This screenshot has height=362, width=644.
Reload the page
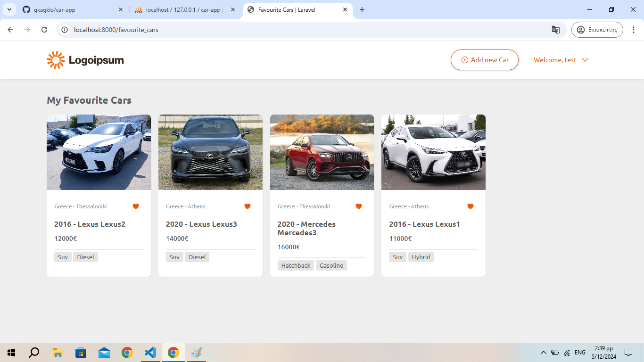[x=44, y=30]
